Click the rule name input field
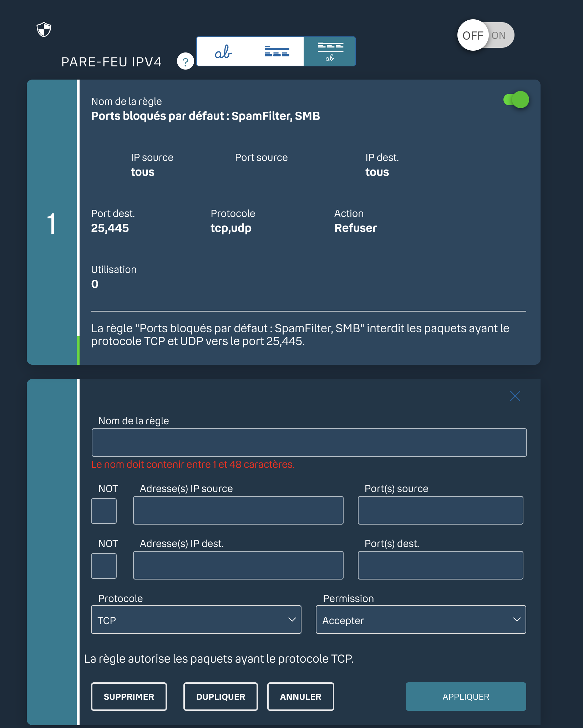Screen dimensions: 583x728 (x=309, y=443)
